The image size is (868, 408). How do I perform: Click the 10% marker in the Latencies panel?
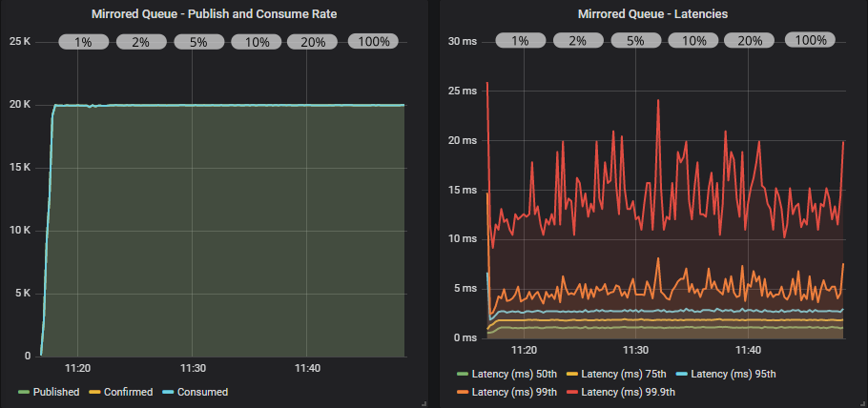692,41
